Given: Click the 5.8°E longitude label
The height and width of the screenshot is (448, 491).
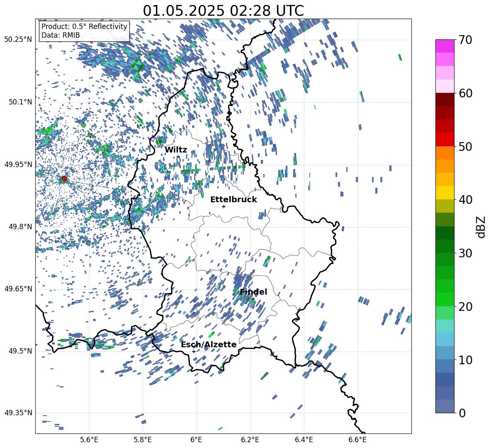Looking at the screenshot, I should tap(143, 440).
